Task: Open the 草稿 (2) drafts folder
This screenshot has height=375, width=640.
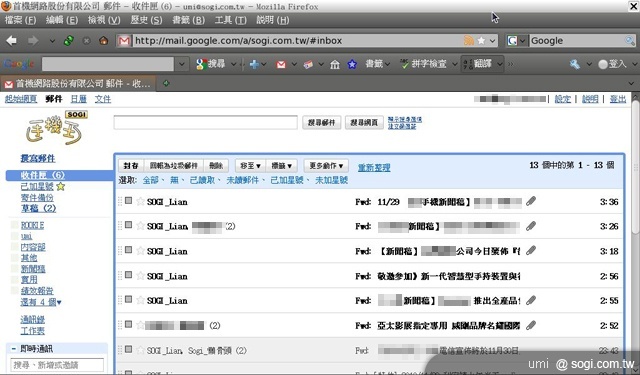Action: tap(38, 208)
